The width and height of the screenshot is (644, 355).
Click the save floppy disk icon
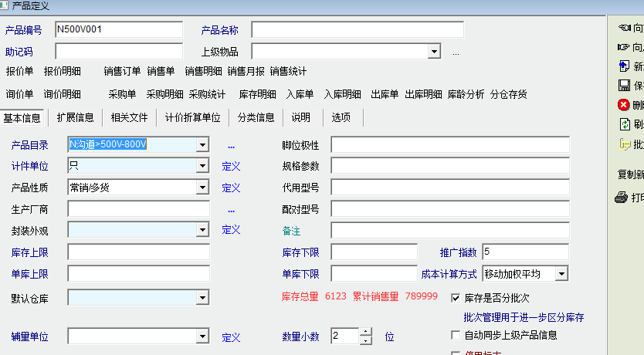pyautogui.click(x=624, y=85)
